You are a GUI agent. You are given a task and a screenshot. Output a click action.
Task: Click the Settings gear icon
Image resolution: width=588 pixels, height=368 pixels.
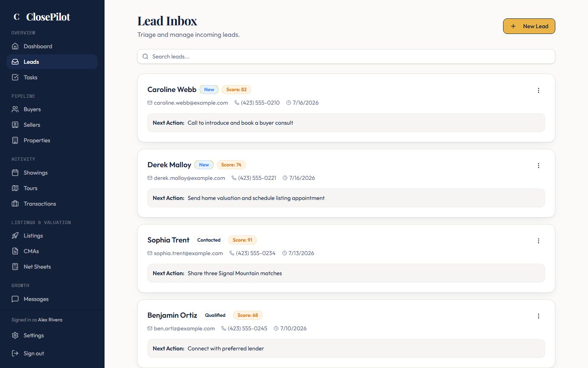[x=15, y=335]
